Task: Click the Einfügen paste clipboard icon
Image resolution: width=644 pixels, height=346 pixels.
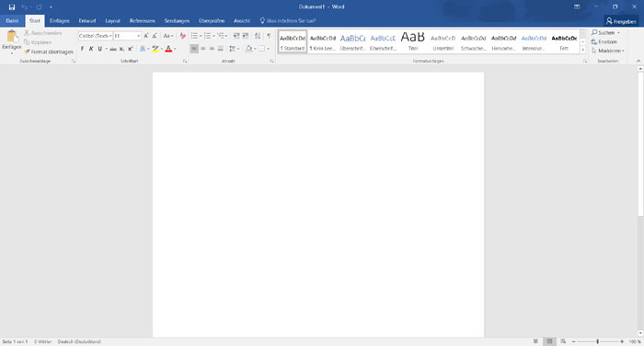Action: 12,36
